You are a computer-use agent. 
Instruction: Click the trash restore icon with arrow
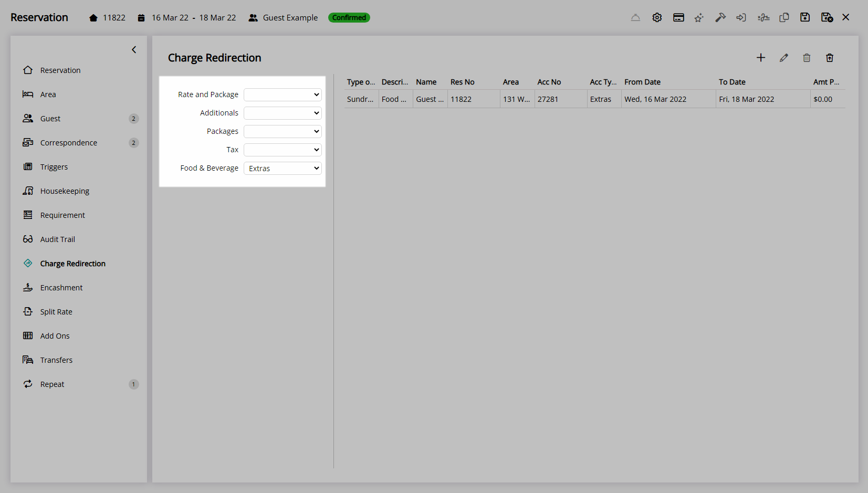[830, 58]
